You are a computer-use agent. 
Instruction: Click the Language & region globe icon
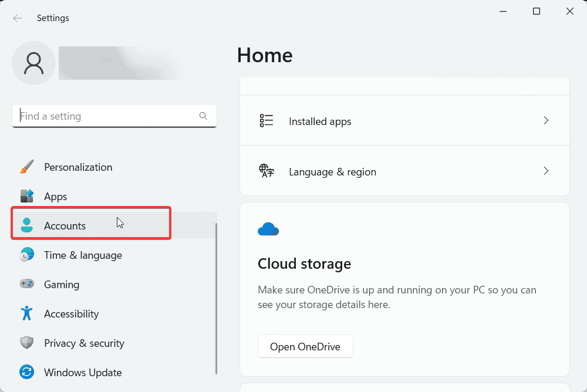pyautogui.click(x=266, y=171)
